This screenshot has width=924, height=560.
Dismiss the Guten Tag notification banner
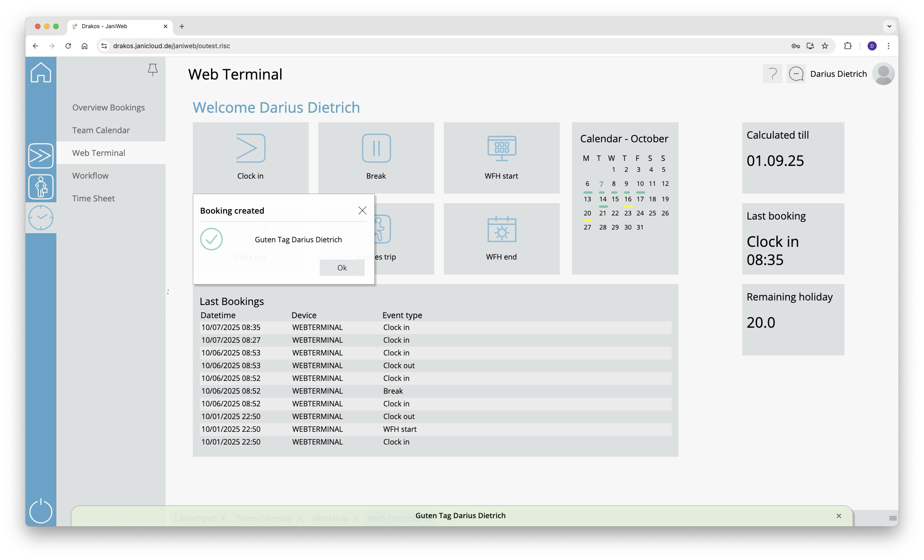click(839, 516)
